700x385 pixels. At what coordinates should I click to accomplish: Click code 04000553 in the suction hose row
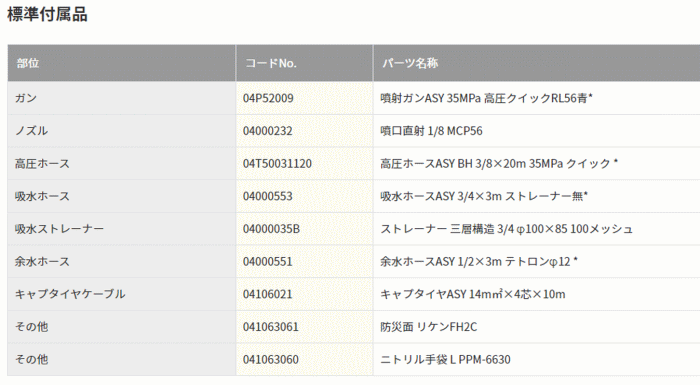click(x=267, y=196)
